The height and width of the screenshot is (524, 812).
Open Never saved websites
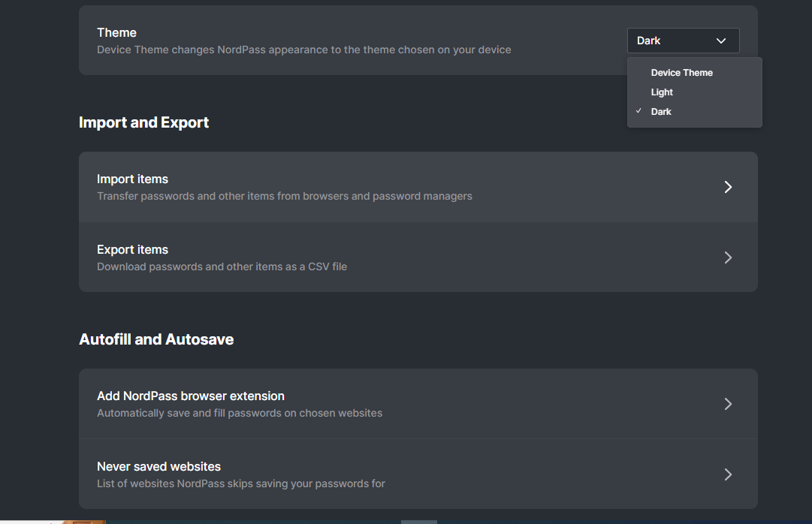(x=418, y=474)
